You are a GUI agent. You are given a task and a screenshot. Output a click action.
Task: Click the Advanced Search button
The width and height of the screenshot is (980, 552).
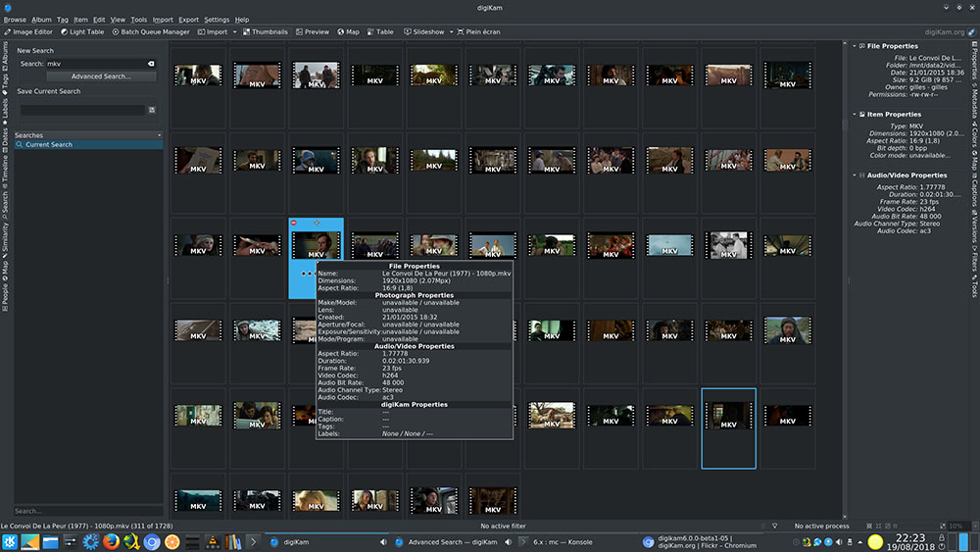101,76
